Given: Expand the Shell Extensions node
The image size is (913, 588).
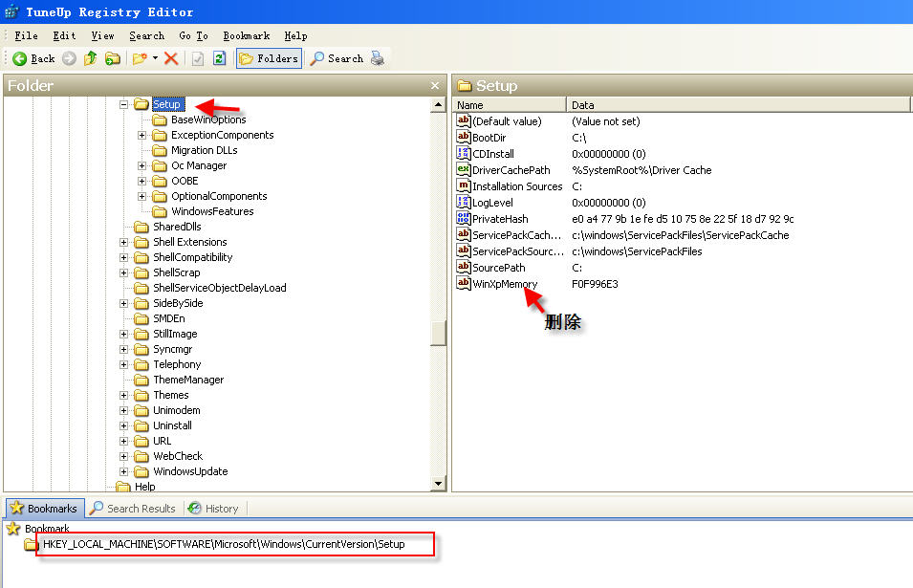Looking at the screenshot, I should [x=123, y=242].
